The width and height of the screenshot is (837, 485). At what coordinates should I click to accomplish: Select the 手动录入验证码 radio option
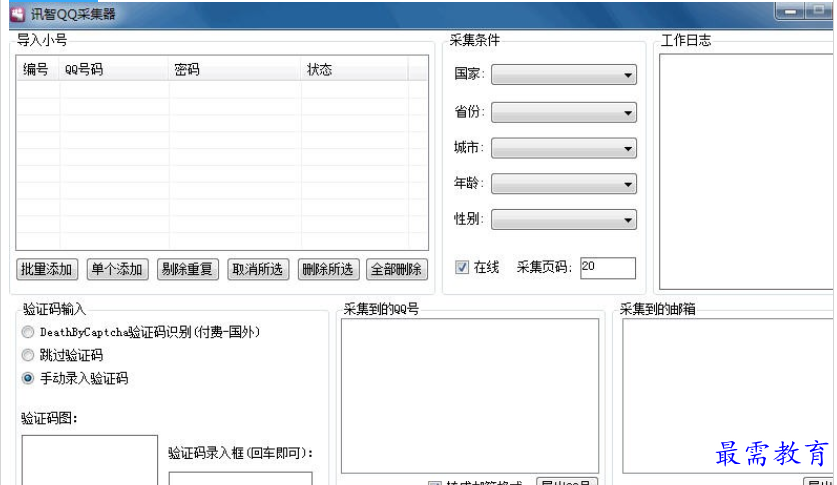click(28, 378)
